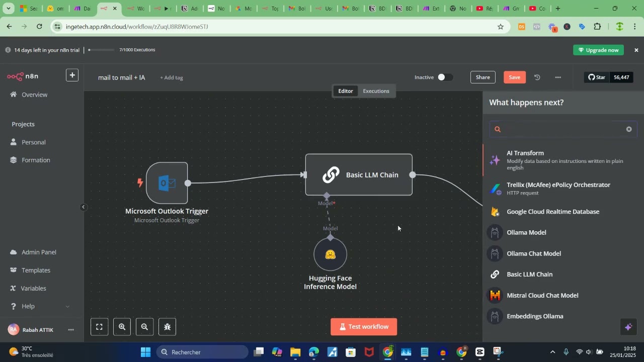Zoom in on the canvas
Screen dimensions: 644x362
[x=122, y=327]
